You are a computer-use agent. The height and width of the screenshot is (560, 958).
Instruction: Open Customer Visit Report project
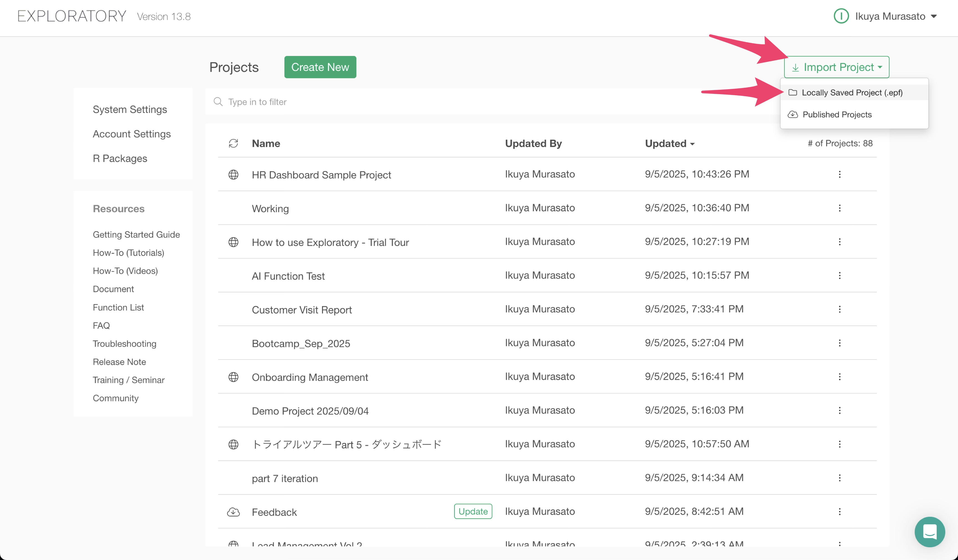302,310
